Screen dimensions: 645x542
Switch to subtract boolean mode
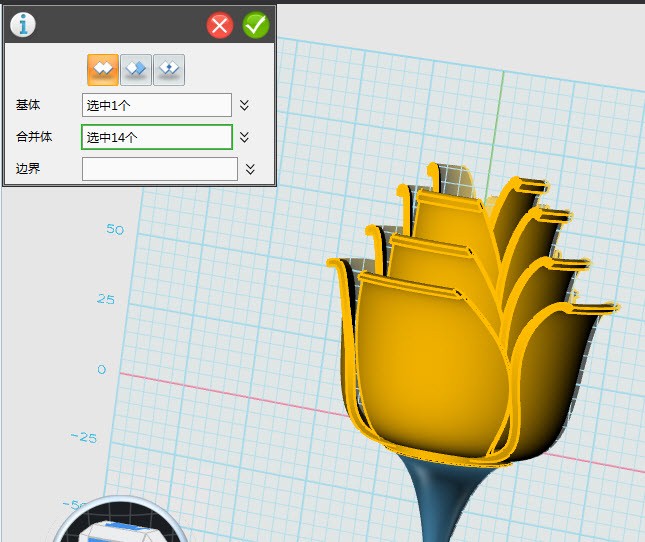point(136,69)
